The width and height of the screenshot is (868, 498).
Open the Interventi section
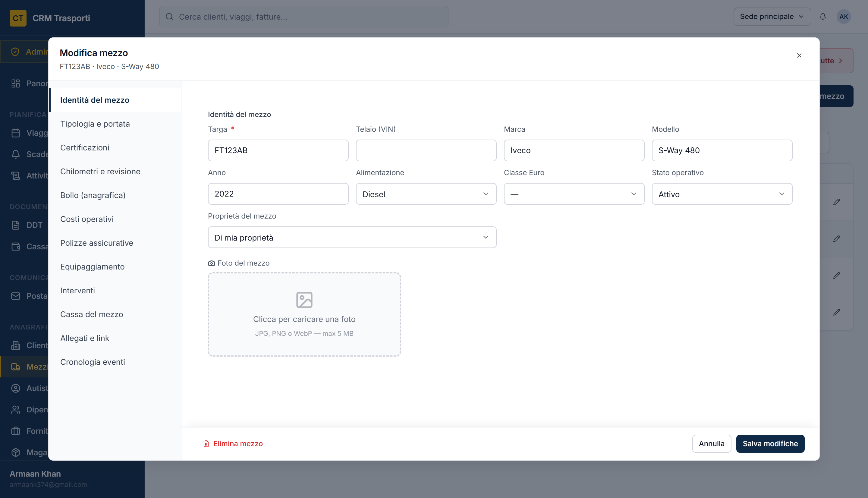coord(115,290)
